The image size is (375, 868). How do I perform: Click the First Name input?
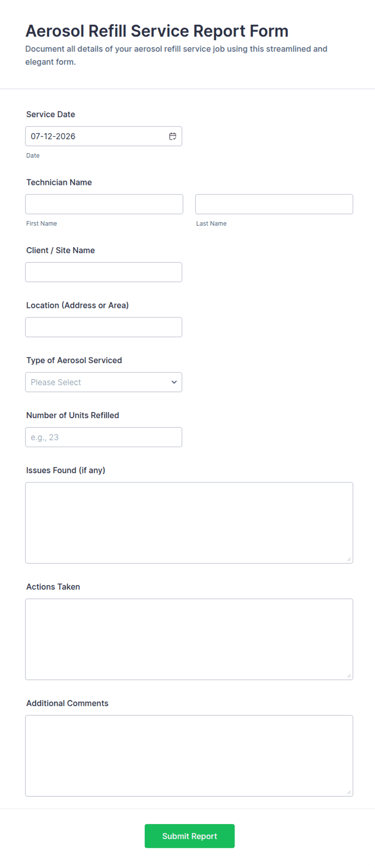click(104, 204)
